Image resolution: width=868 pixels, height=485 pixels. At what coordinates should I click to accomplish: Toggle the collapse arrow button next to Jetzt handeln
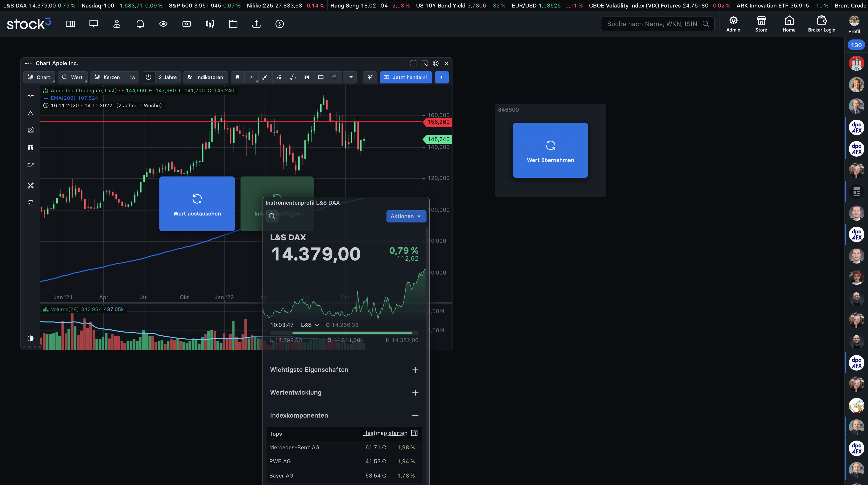tap(441, 77)
